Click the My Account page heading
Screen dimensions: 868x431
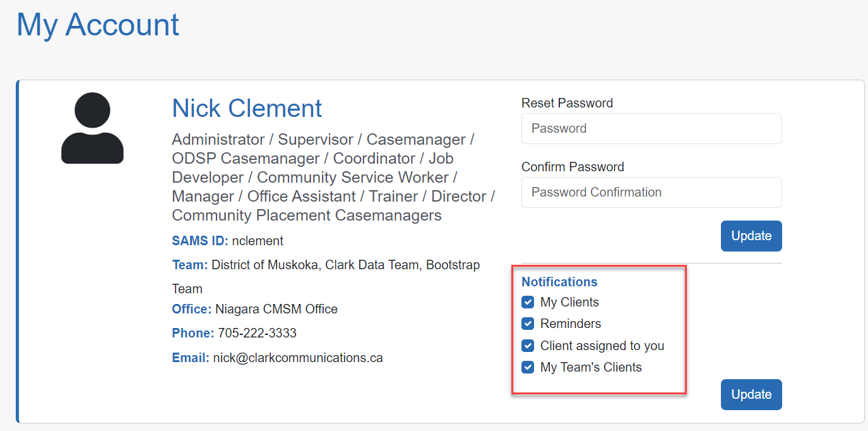pos(98,25)
